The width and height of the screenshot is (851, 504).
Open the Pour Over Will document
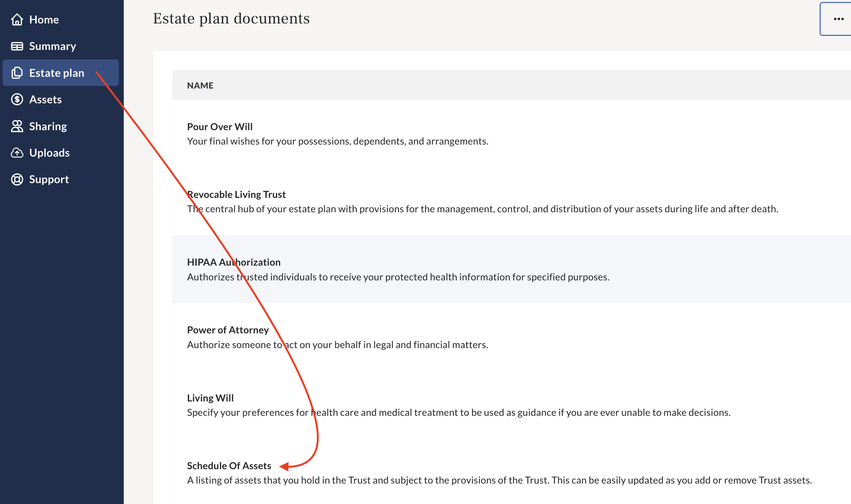[220, 126]
